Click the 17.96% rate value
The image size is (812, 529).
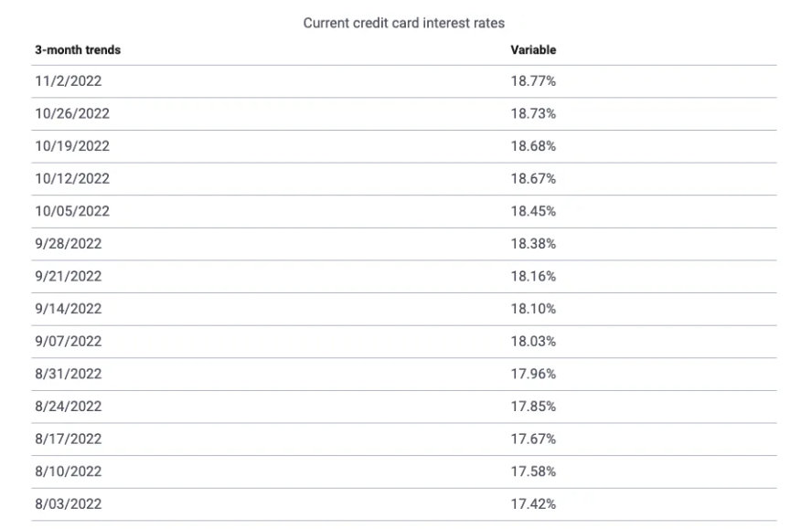pyautogui.click(x=533, y=375)
